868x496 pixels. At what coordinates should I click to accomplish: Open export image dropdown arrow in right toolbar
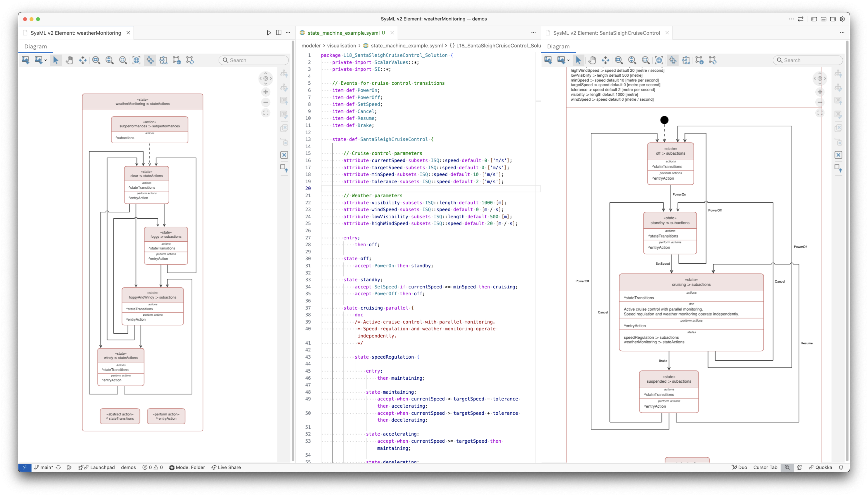[568, 61]
